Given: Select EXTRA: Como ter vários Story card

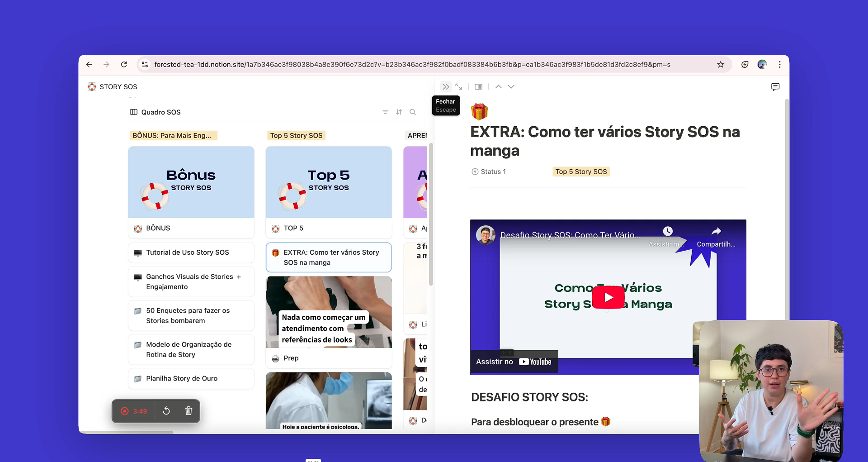Looking at the screenshot, I should pyautogui.click(x=329, y=257).
